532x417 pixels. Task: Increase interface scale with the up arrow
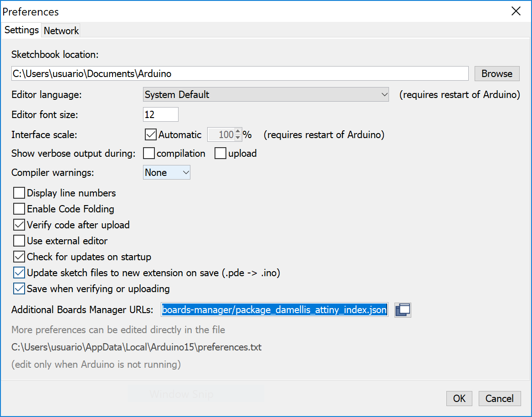238,132
